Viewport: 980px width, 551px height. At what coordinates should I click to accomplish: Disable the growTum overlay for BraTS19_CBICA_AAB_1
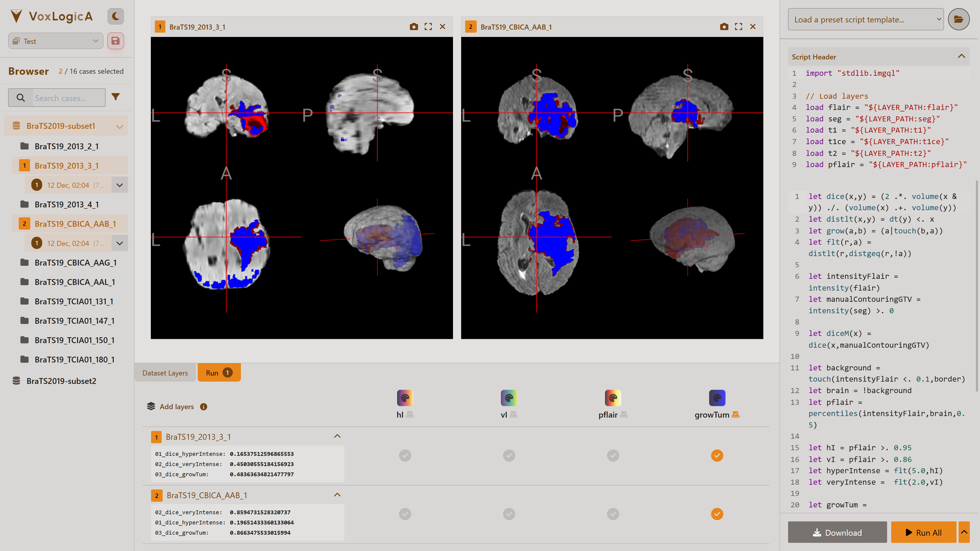pos(717,514)
